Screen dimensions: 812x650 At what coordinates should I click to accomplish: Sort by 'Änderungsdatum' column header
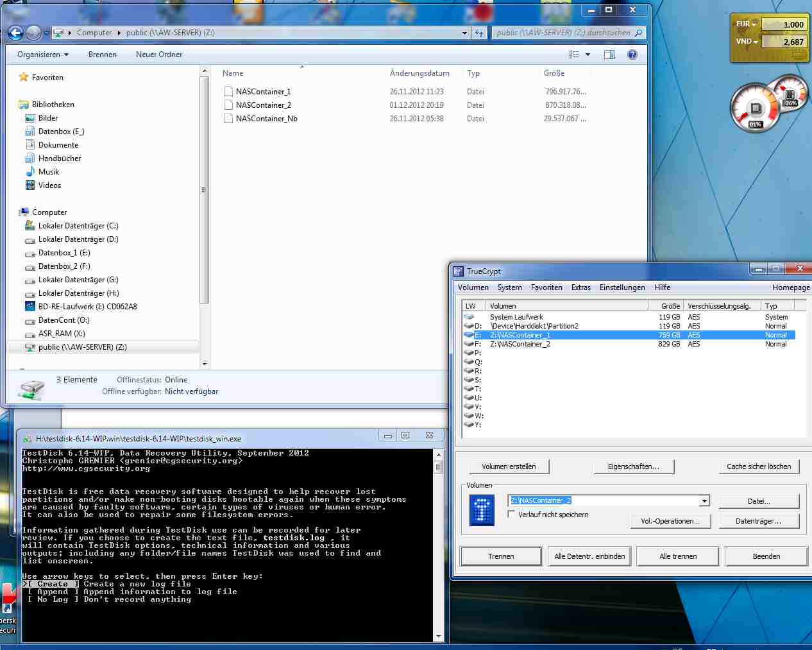(419, 73)
